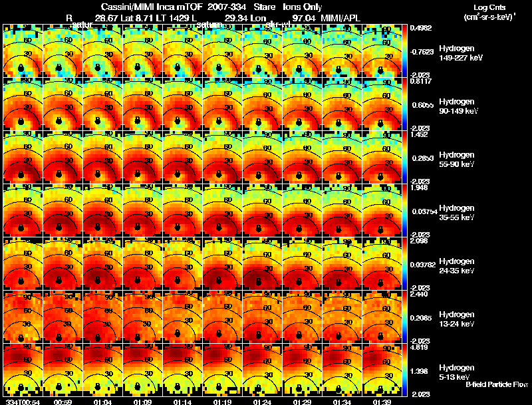Select the 'MIMI/APL' label in the header
This screenshot has height=405, width=532.
[340, 18]
